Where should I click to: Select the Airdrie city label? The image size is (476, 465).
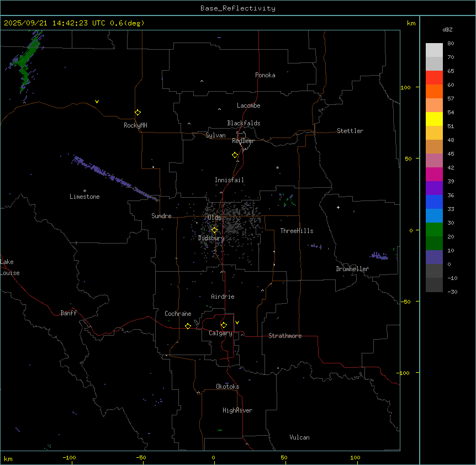pyautogui.click(x=223, y=297)
